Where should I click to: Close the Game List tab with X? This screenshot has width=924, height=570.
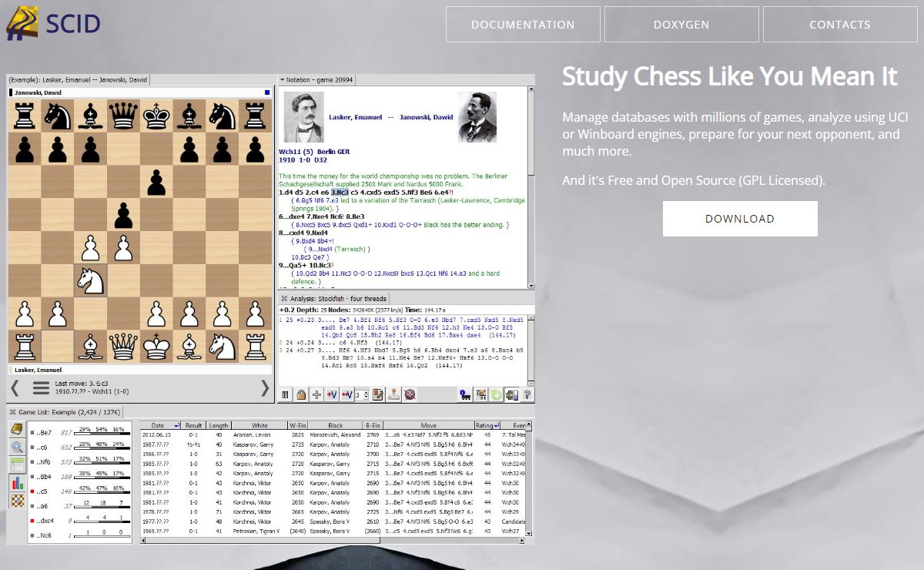(x=12, y=413)
